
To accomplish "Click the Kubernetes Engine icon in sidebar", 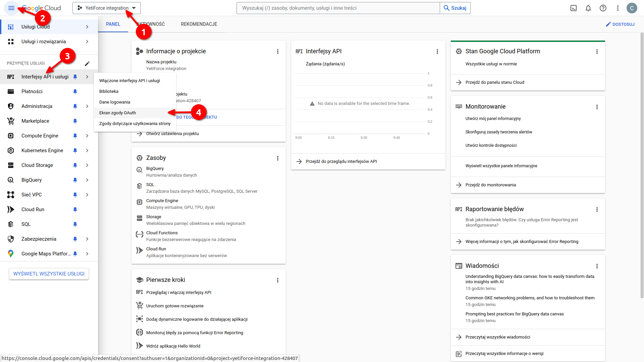I will (11, 150).
